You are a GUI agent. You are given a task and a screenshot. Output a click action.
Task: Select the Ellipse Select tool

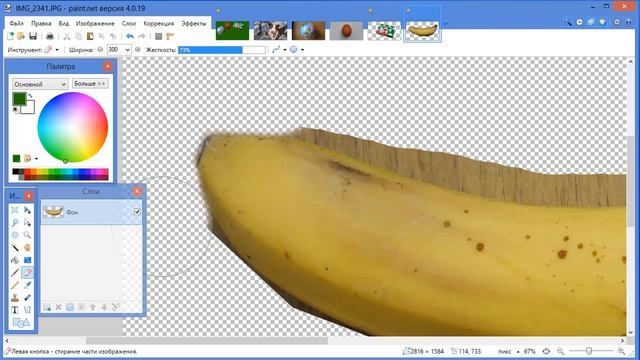tap(15, 235)
